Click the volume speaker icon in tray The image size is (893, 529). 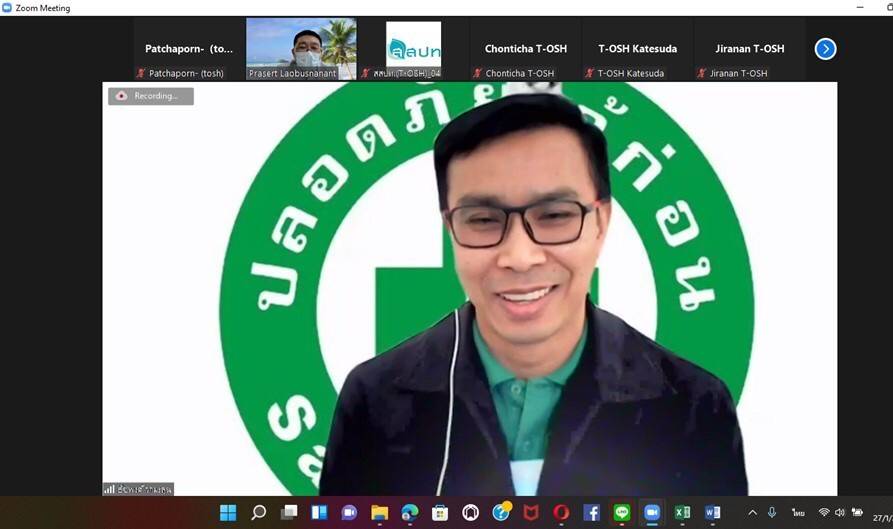point(839,512)
